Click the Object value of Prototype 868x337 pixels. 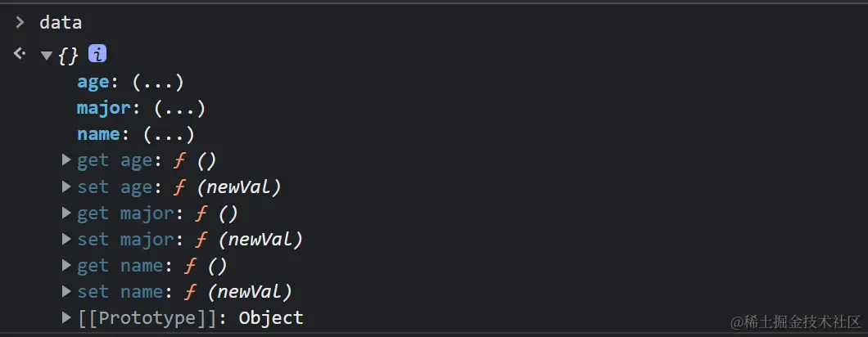271,318
